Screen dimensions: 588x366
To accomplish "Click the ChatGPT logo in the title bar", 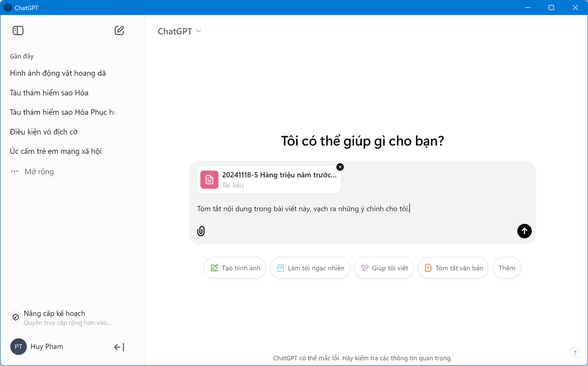I will (7, 7).
